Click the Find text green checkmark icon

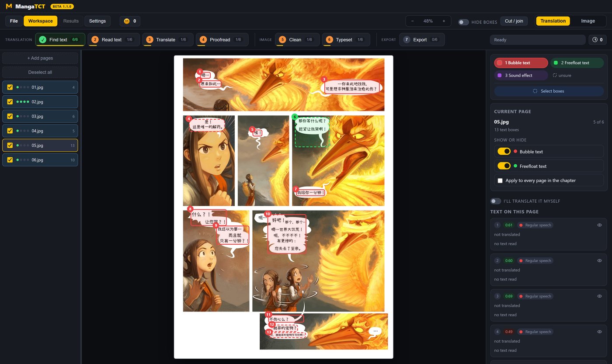[x=42, y=40]
